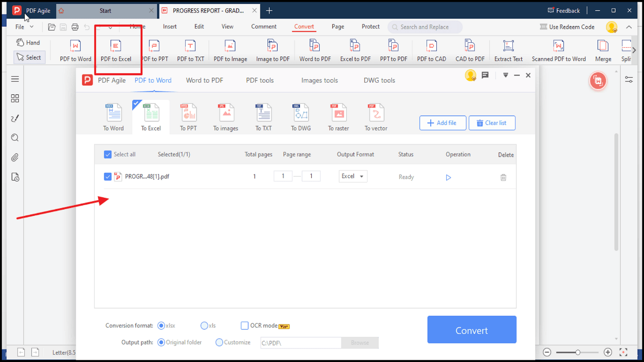Open PDF to PPT converter in ribbon
644x362 pixels.
pos(154,50)
